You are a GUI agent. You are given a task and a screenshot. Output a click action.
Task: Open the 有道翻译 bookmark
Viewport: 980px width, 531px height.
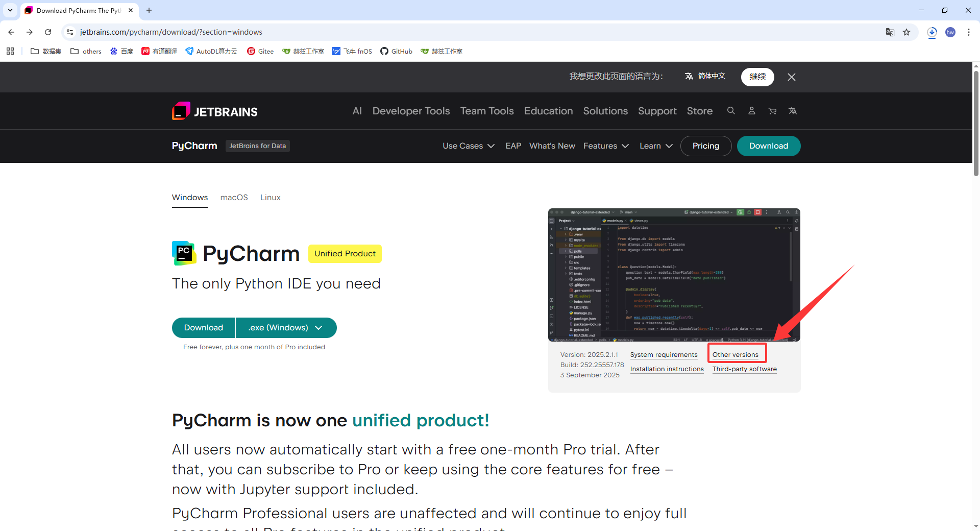pyautogui.click(x=159, y=51)
